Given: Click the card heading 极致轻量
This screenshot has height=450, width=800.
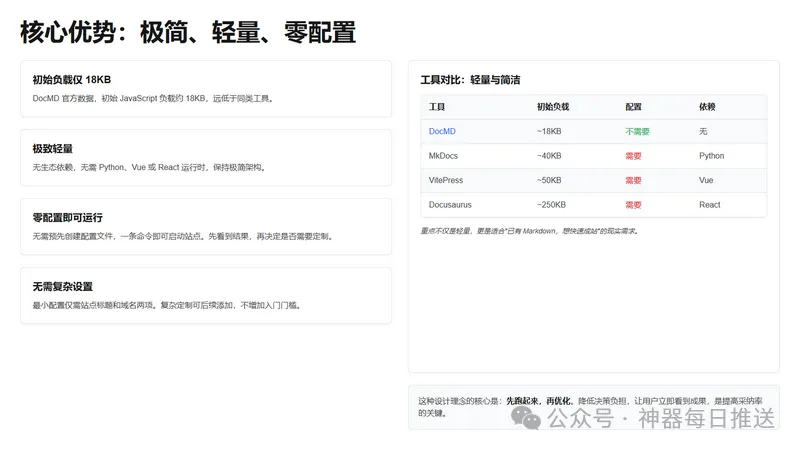Looking at the screenshot, I should coord(53,148).
